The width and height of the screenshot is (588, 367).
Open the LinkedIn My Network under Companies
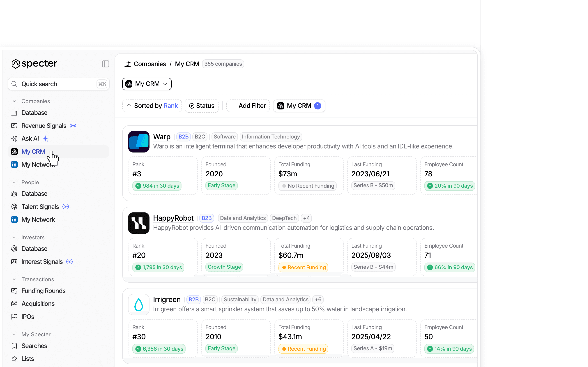38,165
